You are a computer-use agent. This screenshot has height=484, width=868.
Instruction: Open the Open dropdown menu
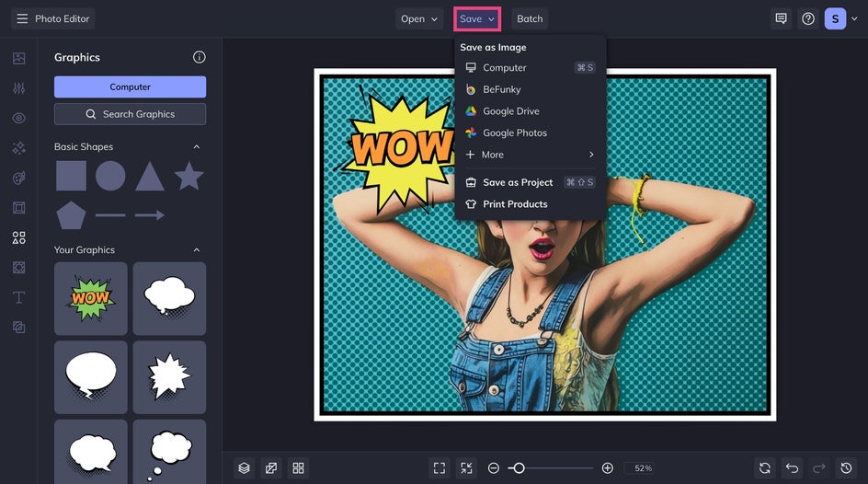click(x=419, y=18)
